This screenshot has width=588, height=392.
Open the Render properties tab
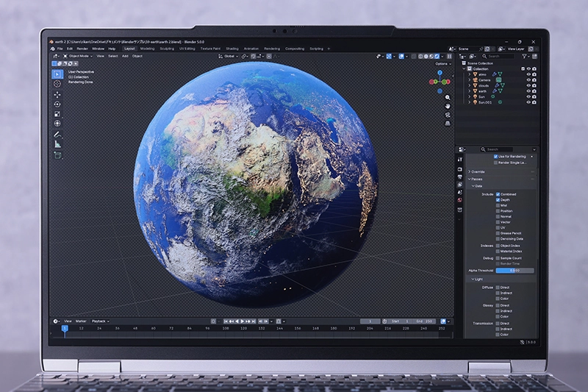pos(460,170)
